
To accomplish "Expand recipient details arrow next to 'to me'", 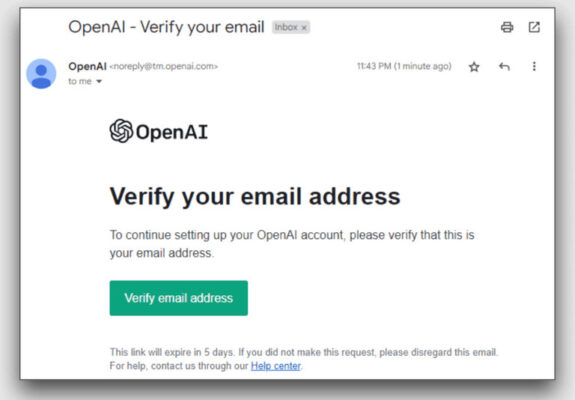I will [x=99, y=81].
